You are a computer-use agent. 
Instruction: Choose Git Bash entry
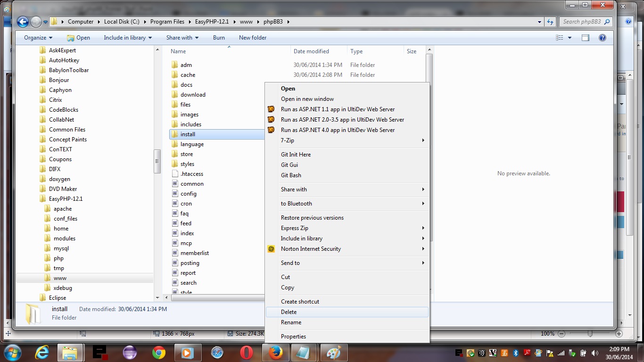347,175
